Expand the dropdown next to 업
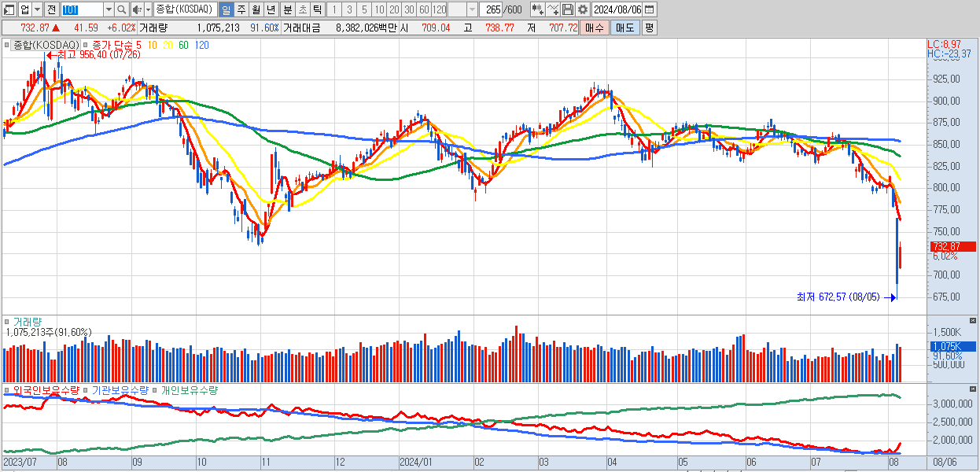This screenshot has width=980, height=472. click(x=37, y=9)
